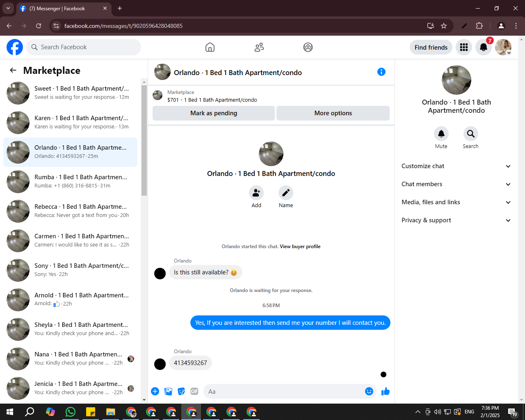Open the Friends icon in top navigation
This screenshot has height=420, width=525.
pos(259,47)
